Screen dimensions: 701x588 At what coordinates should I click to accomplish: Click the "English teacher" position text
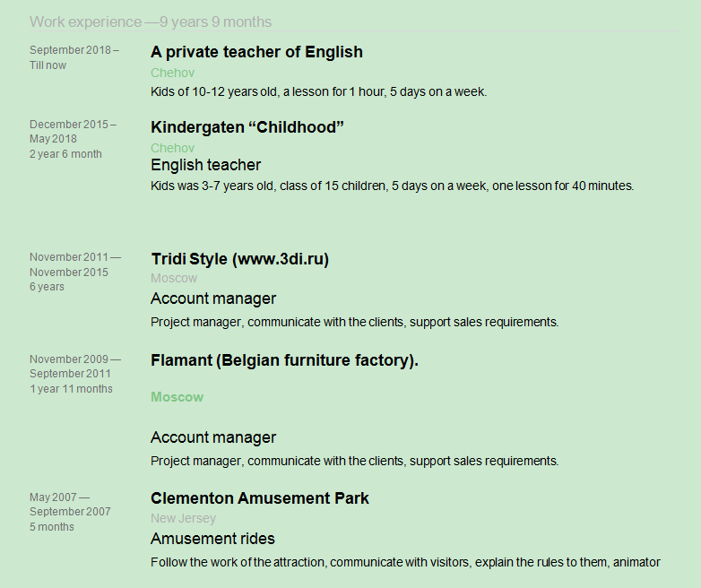click(205, 165)
